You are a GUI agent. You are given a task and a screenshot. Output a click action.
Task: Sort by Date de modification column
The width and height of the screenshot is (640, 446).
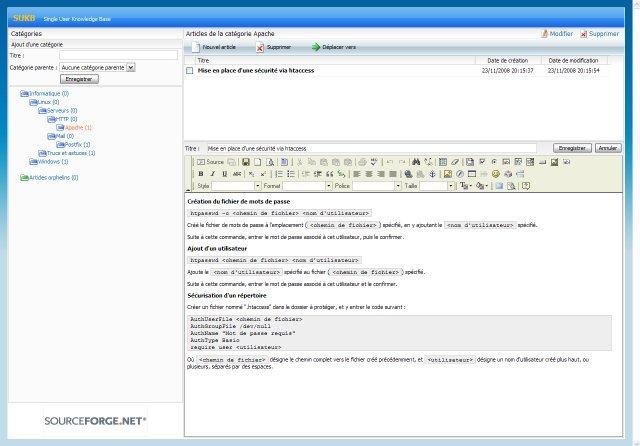pyautogui.click(x=573, y=60)
